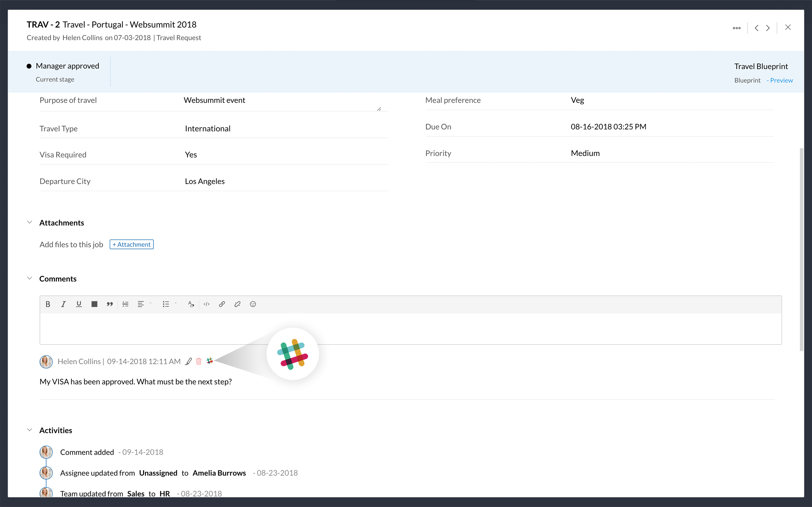Open the three-dots more options menu

(x=736, y=28)
